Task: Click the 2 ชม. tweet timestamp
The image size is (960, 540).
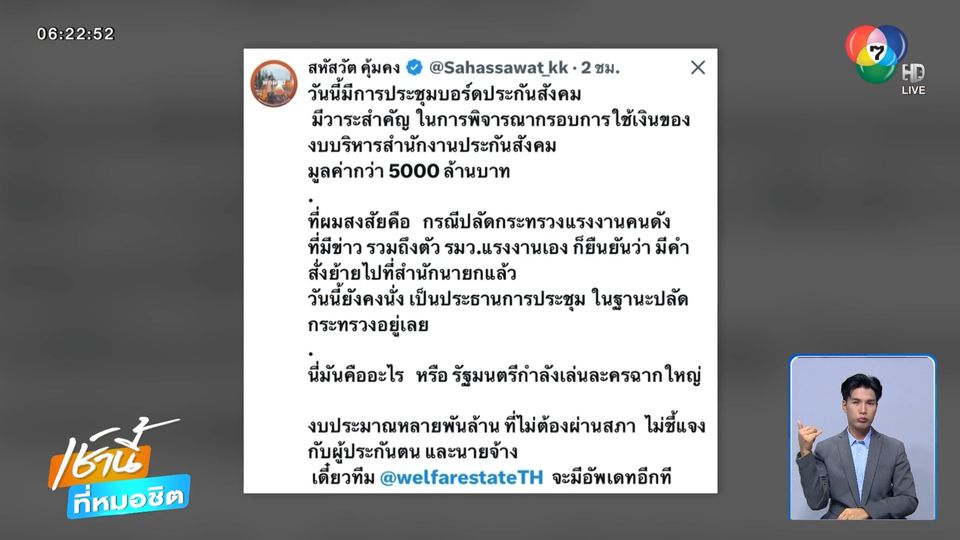Action: point(600,67)
